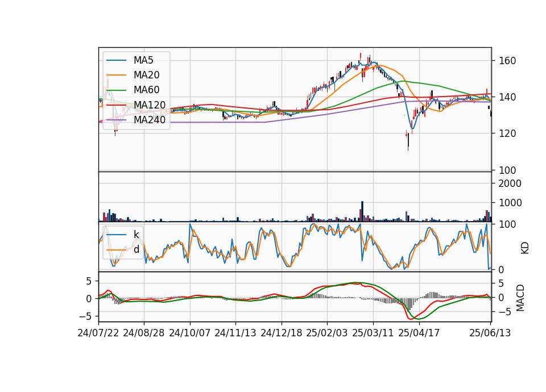This screenshot has width=546, height=392.
Task: Click the 160 price axis label
Action: 507,61
